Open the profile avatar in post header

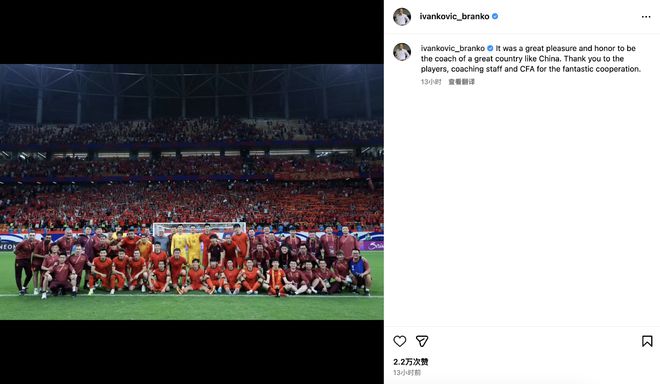(402, 17)
